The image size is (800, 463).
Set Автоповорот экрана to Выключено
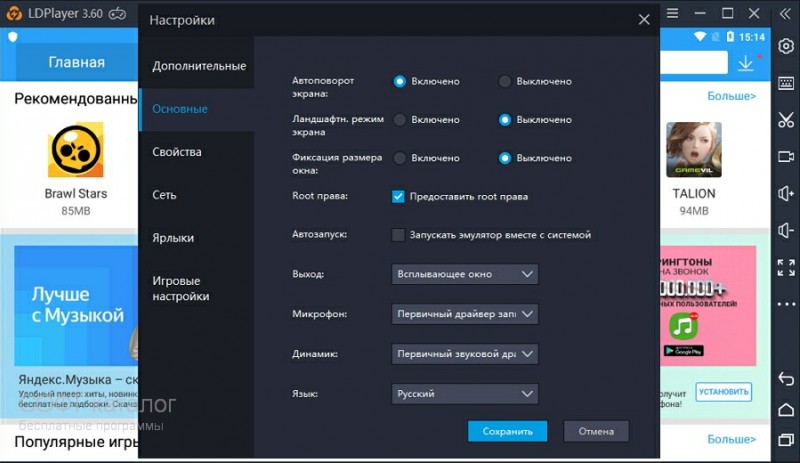pos(505,81)
